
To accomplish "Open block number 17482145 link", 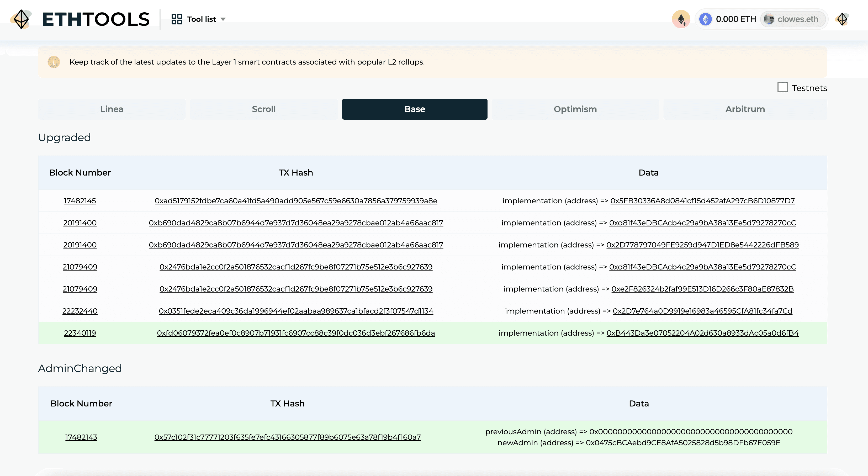I will 80,201.
